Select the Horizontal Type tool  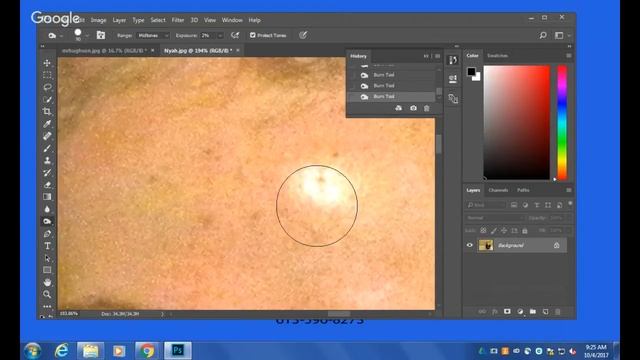[47, 246]
